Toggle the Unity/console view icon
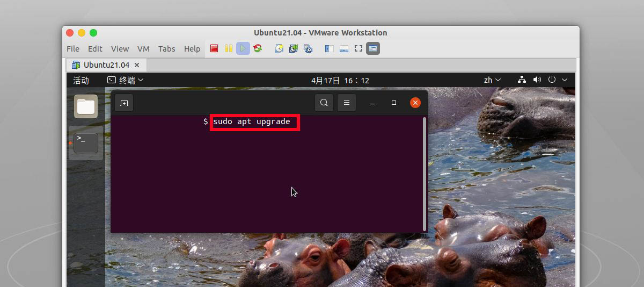This screenshot has width=644, height=287. coord(373,48)
